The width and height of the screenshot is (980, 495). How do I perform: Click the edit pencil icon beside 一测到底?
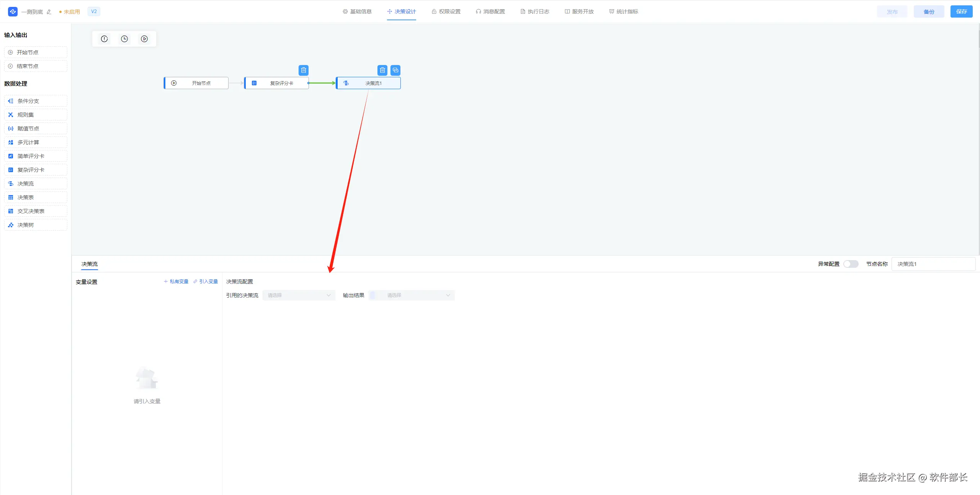49,12
